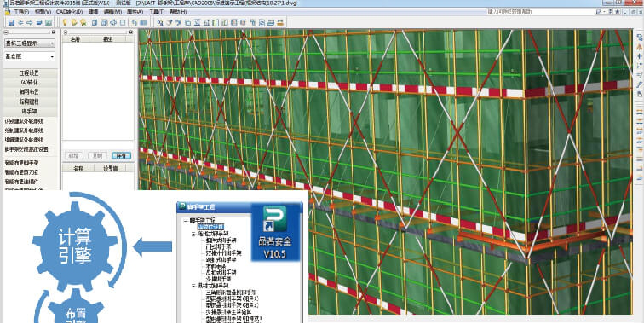Click the last light bulb toolbar icon
The height and width of the screenshot is (336, 644).
83,23
